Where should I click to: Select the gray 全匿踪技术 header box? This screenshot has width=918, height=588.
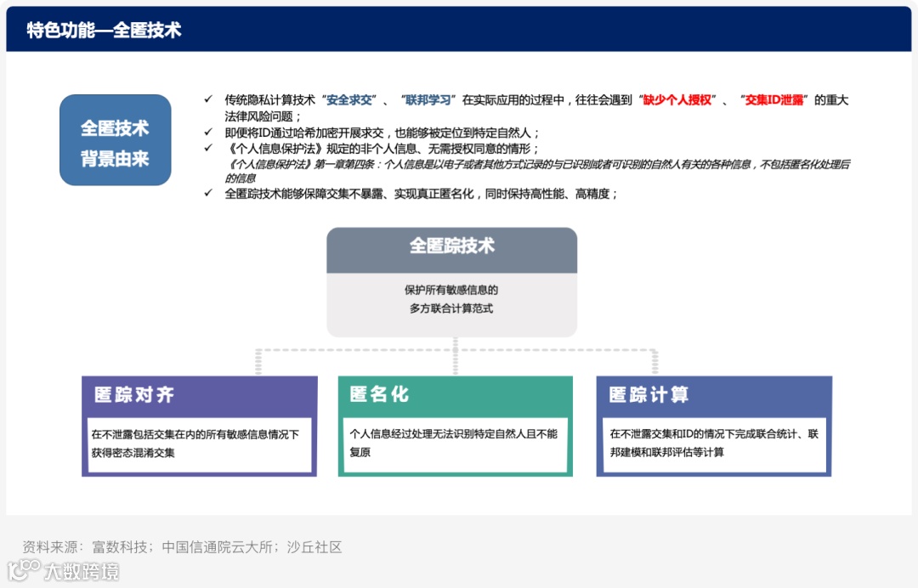click(452, 250)
